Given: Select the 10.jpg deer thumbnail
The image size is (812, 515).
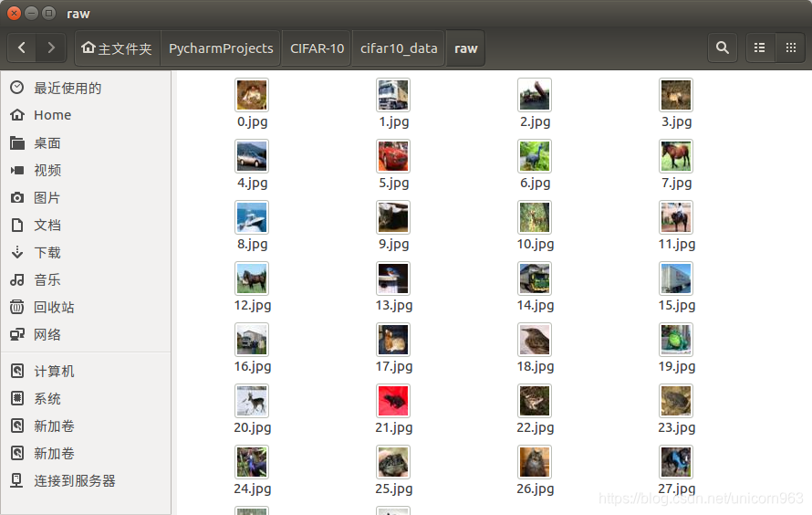Looking at the screenshot, I should pos(535,217).
